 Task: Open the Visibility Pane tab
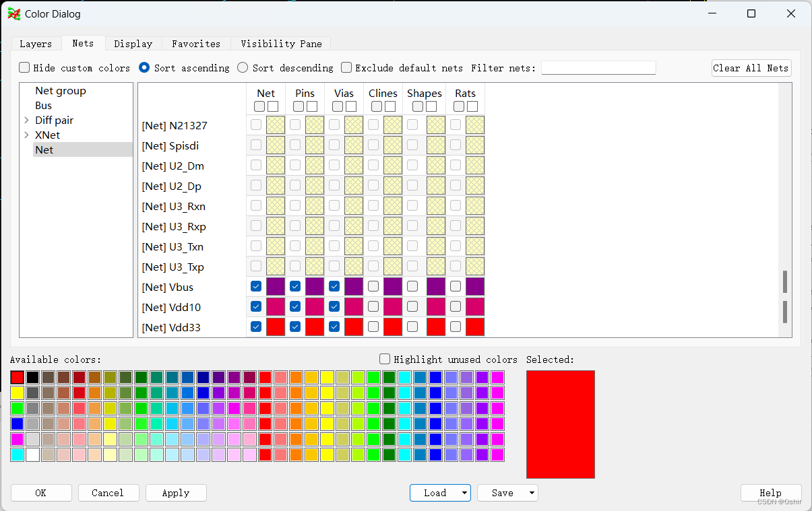[281, 44]
